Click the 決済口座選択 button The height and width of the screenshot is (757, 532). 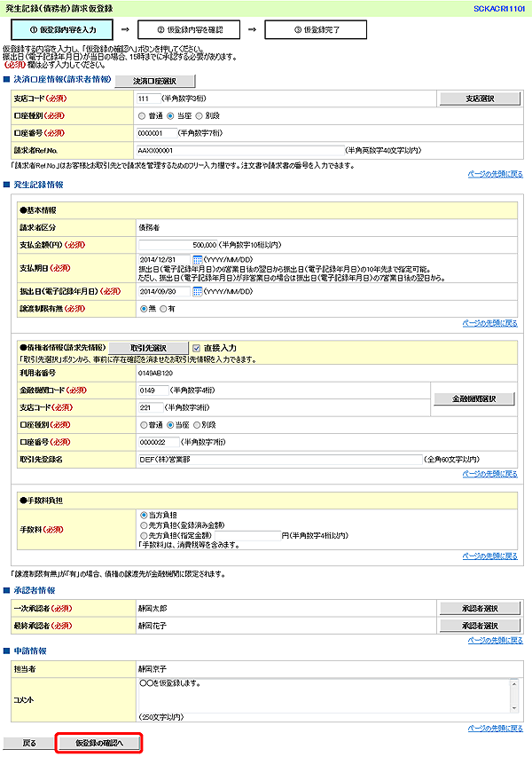(x=155, y=81)
